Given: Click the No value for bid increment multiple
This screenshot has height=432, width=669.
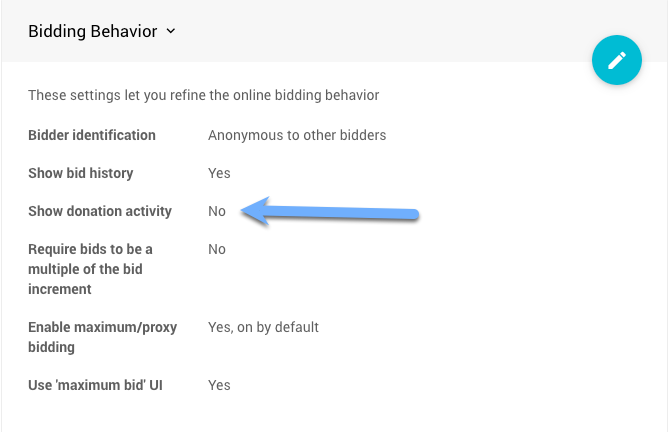Looking at the screenshot, I should coord(217,249).
